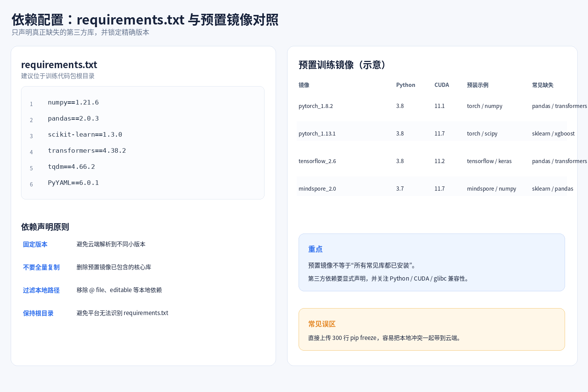Select the pytorch_1.13.1 image cell
588x392 pixels.
tap(317, 134)
